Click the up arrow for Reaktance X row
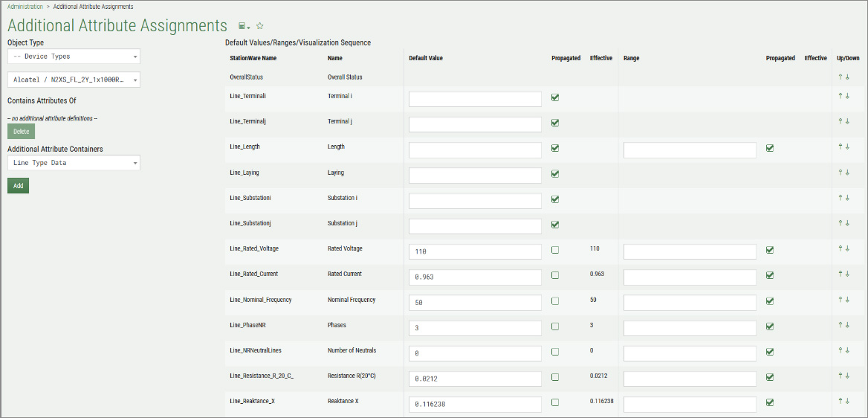Screen dimensions: 868x418 pyautogui.click(x=841, y=401)
